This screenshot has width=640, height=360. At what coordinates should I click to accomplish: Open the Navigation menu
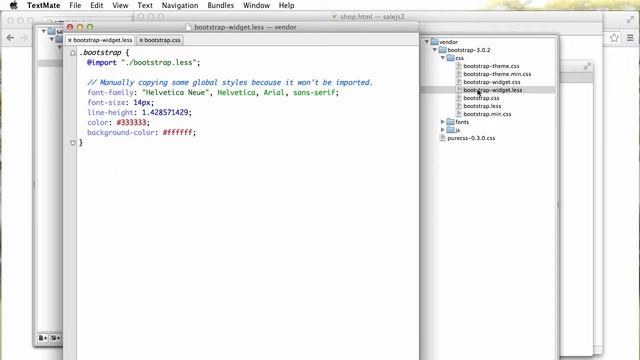pos(180,5)
